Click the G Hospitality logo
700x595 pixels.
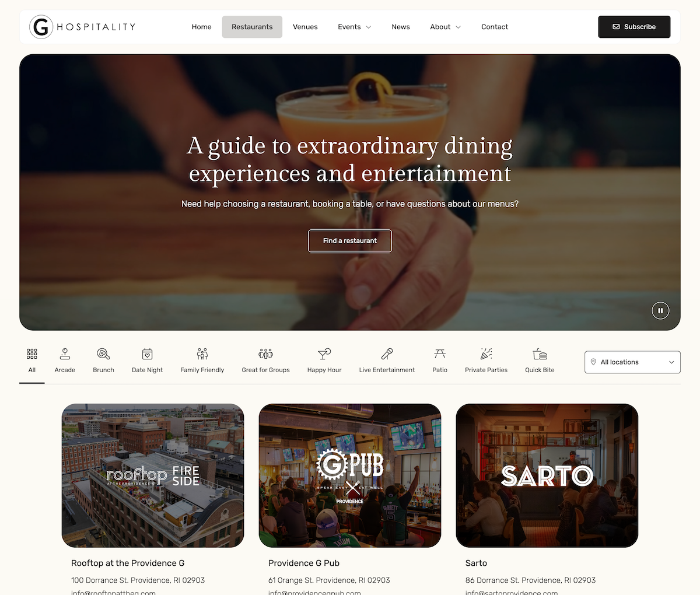click(x=82, y=27)
